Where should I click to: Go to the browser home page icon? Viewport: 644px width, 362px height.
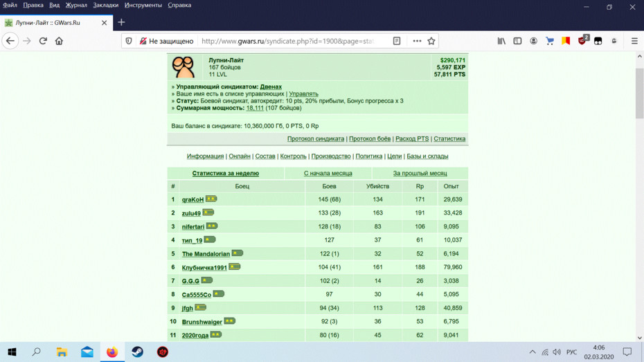point(59,41)
